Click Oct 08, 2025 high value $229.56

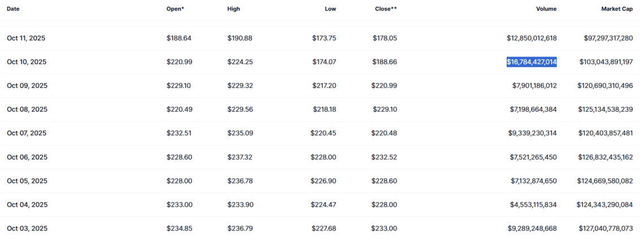[x=240, y=110]
